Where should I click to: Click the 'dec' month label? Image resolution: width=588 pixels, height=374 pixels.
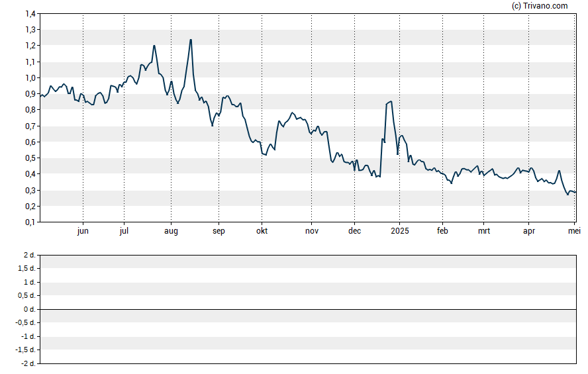(354, 231)
